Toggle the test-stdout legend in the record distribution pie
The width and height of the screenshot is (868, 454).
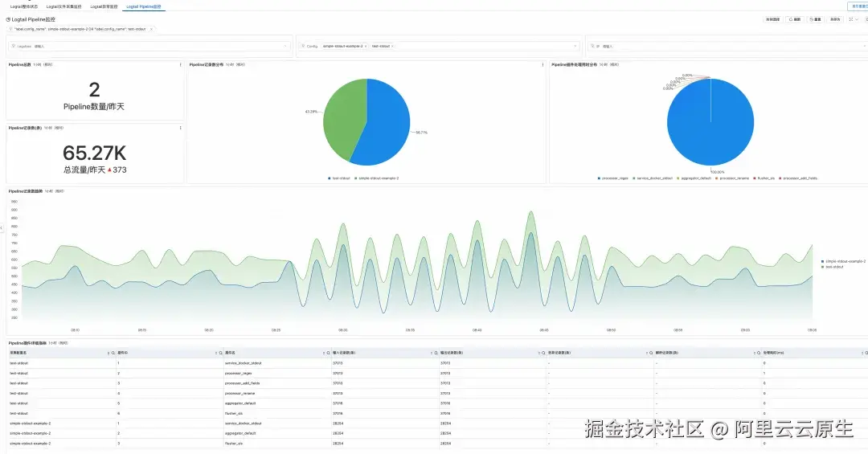point(339,178)
